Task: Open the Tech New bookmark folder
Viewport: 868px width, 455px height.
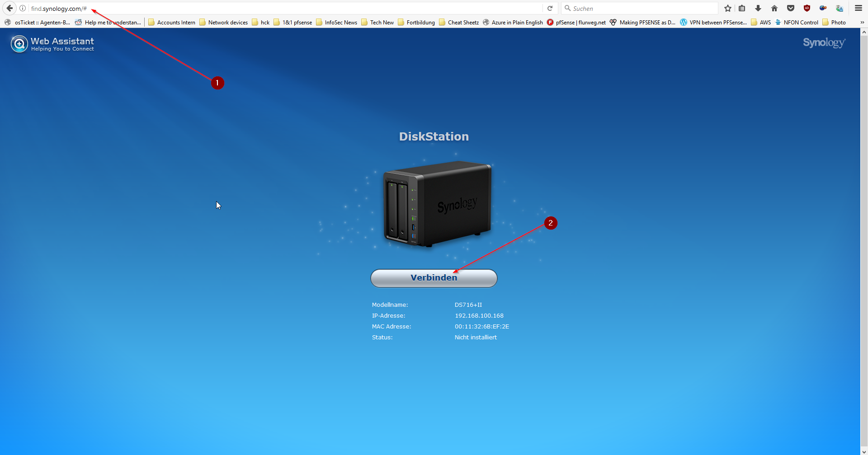Action: pos(377,22)
